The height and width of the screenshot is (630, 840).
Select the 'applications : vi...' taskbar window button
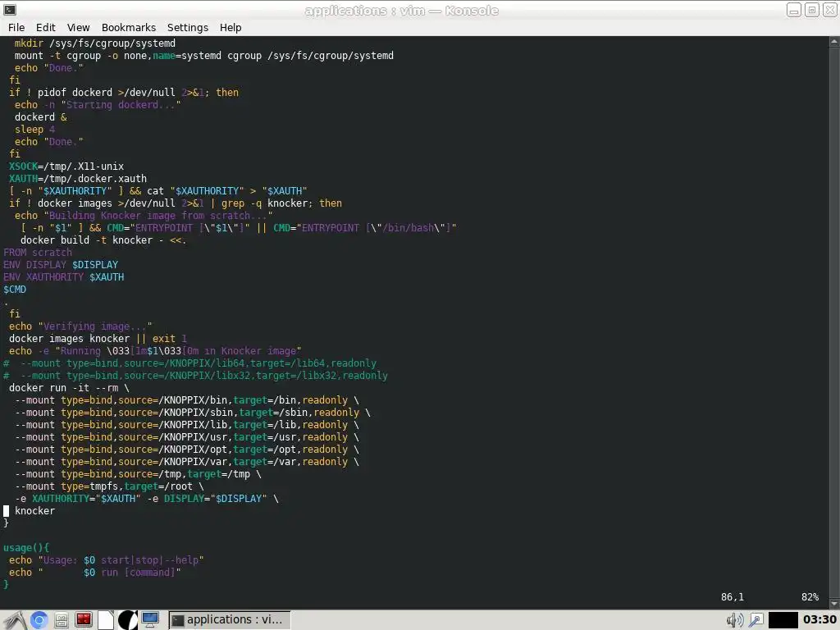click(x=230, y=620)
